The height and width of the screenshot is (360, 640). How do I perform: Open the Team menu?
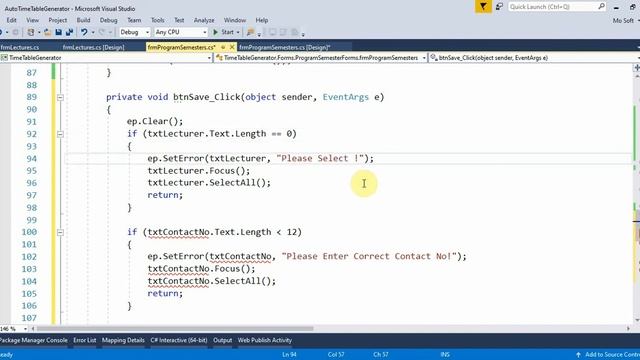pos(134,20)
